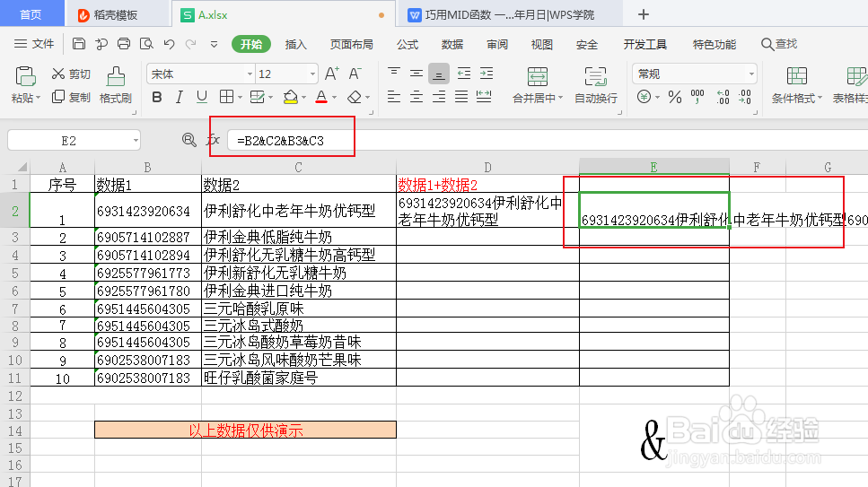Open quick access toolbar customize arrow

point(214,44)
